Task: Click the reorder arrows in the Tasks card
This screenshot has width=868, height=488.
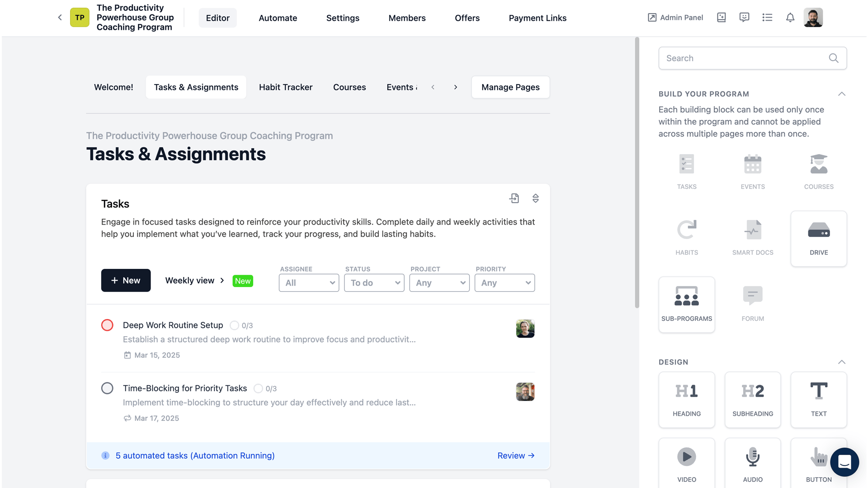Action: [535, 198]
